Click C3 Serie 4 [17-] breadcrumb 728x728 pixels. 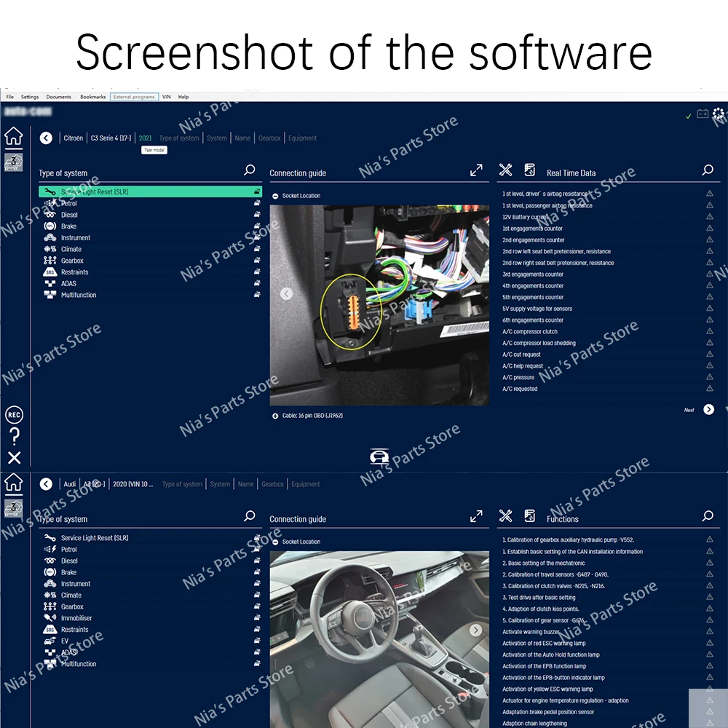(x=111, y=138)
